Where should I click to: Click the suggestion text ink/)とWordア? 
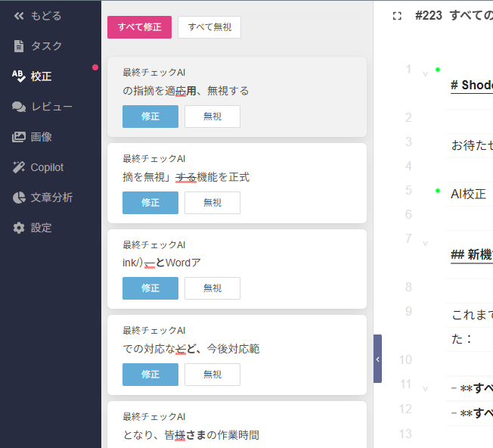pos(162,263)
